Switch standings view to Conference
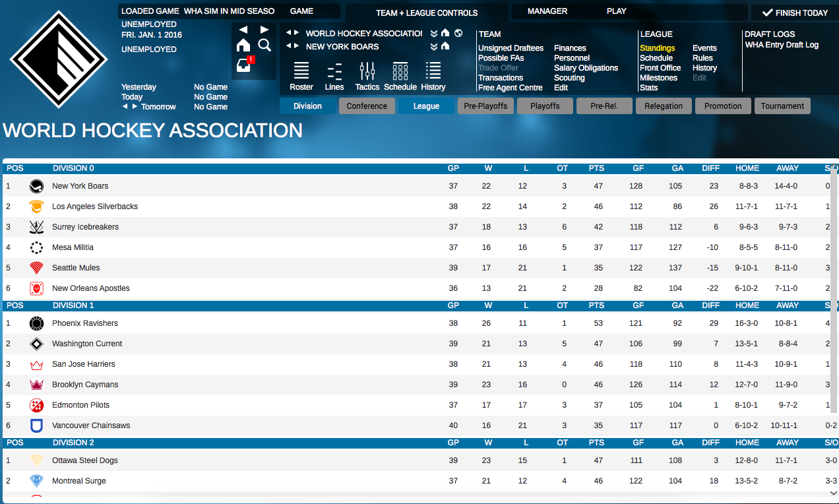 [x=367, y=106]
